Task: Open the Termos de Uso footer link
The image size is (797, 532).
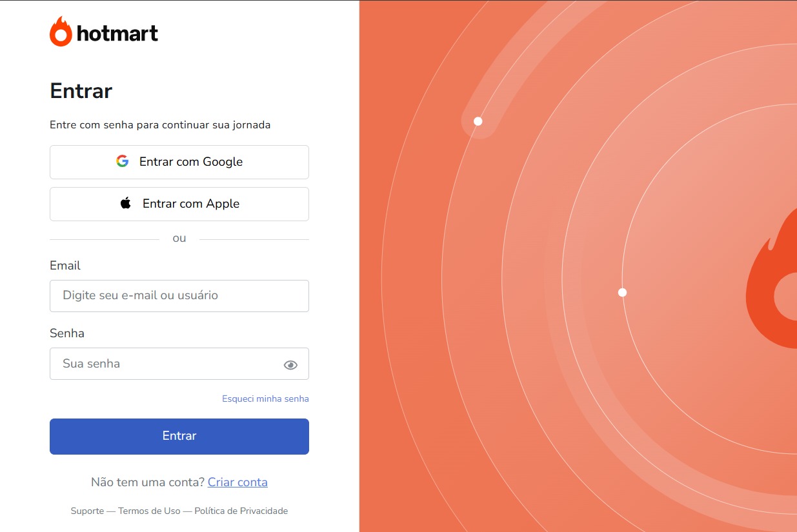Action: 149,511
